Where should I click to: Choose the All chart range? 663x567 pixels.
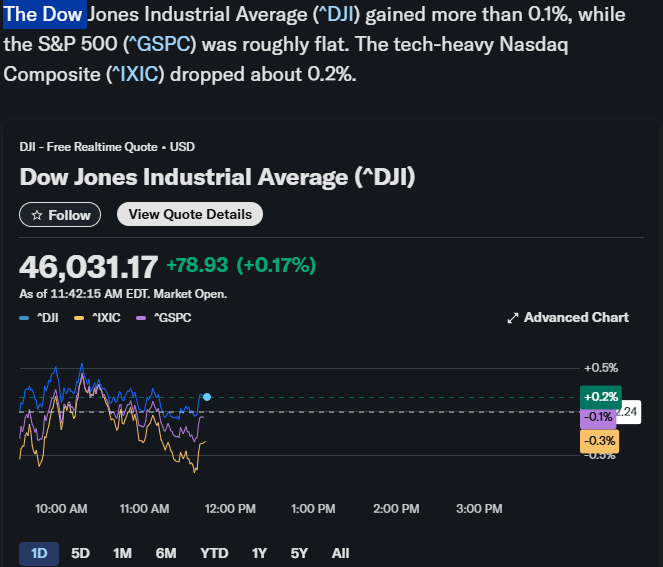pos(340,553)
